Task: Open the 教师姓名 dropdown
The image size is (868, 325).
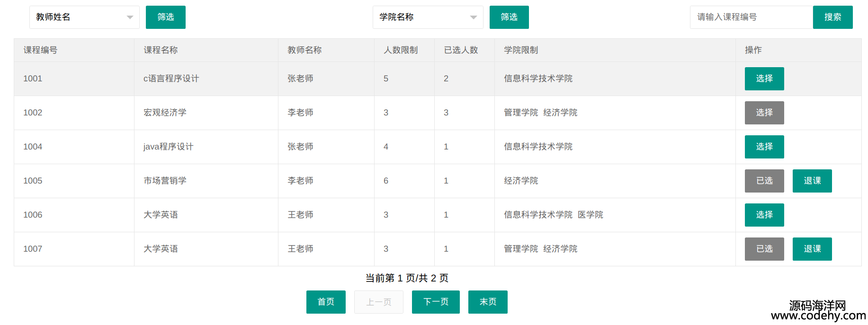Action: pyautogui.click(x=84, y=18)
